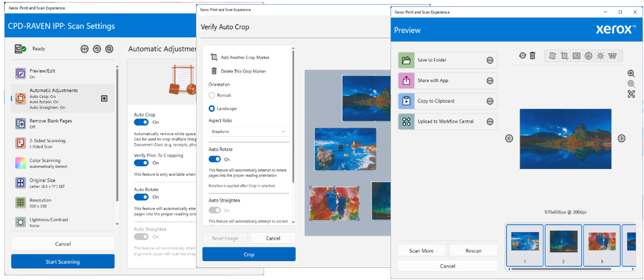Toggle Verify Prior To Cropping switch
Screen dimensions: 644x280
[x=141, y=163]
